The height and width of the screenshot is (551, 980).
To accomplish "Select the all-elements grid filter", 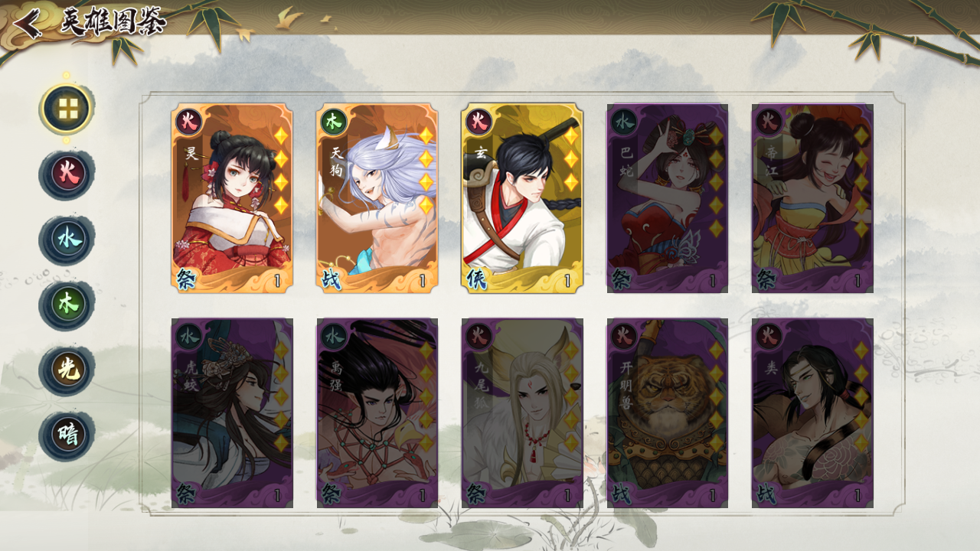I will tap(67, 109).
